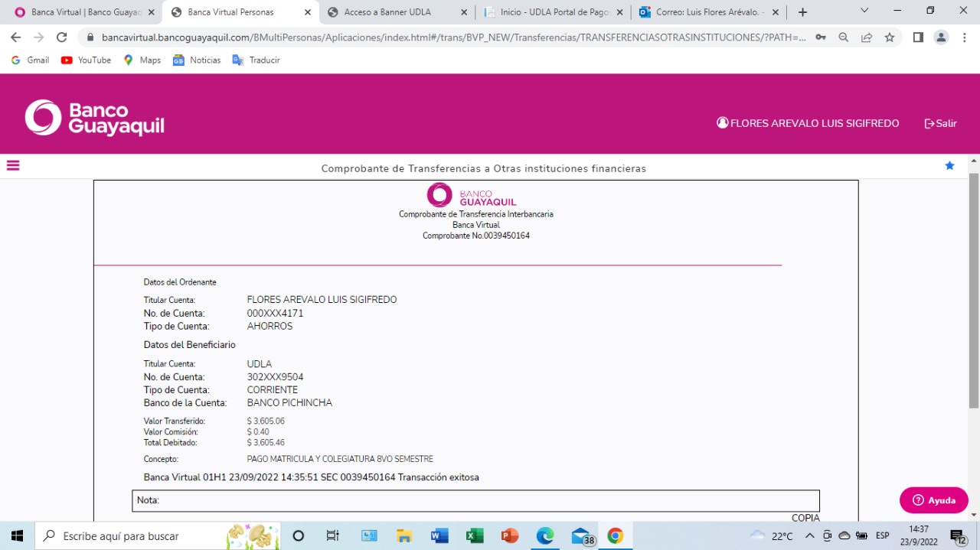
Task: Click the blue favorite star icon
Action: (x=949, y=166)
